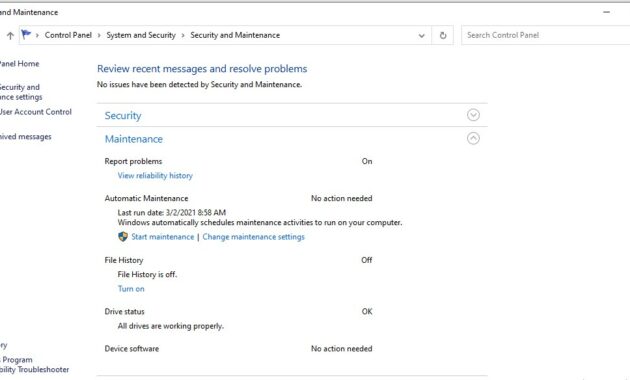Click in Search Control Panel field
This screenshot has width=630, height=380.
[546, 35]
